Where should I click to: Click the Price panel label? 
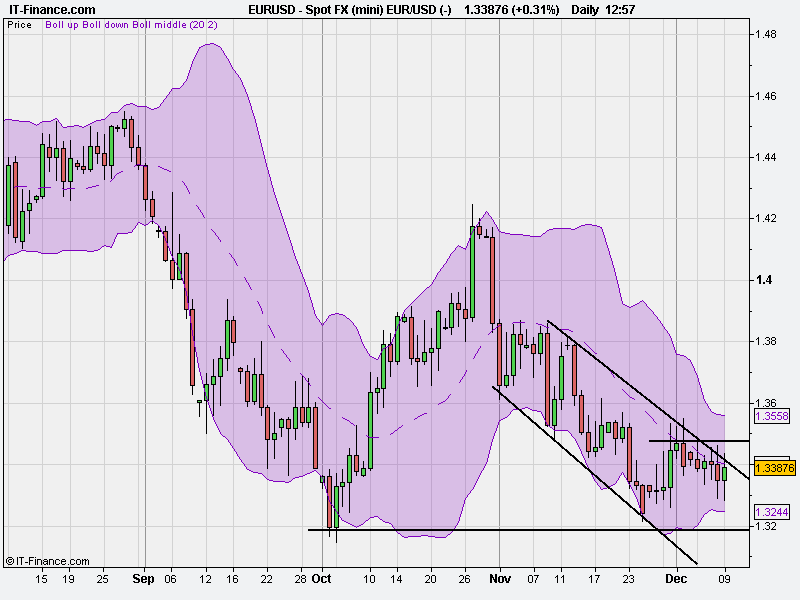[19, 24]
